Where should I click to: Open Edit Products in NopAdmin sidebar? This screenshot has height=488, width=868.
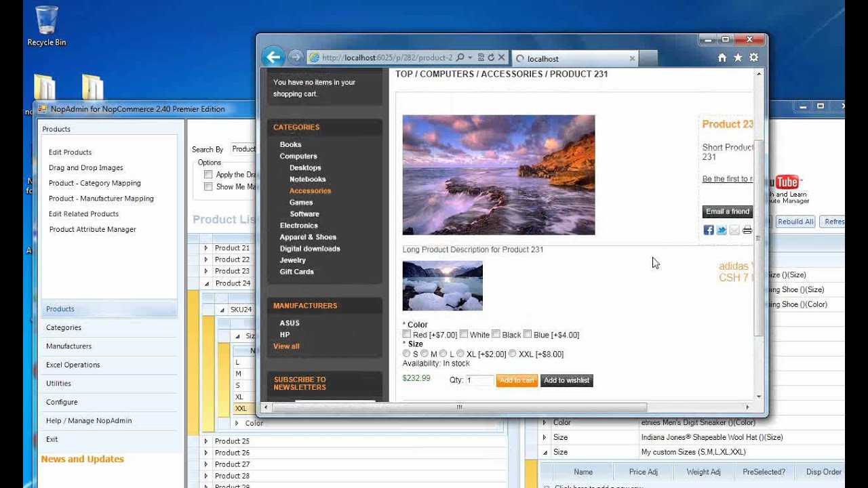(x=70, y=152)
